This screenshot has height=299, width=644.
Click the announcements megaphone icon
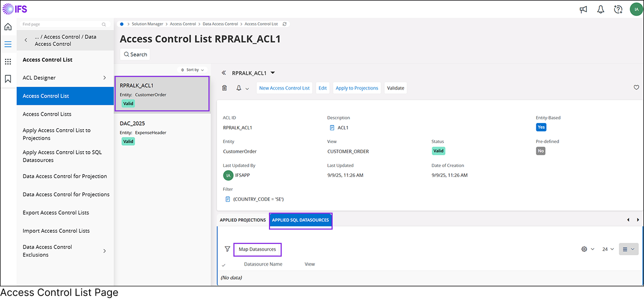tap(584, 9)
